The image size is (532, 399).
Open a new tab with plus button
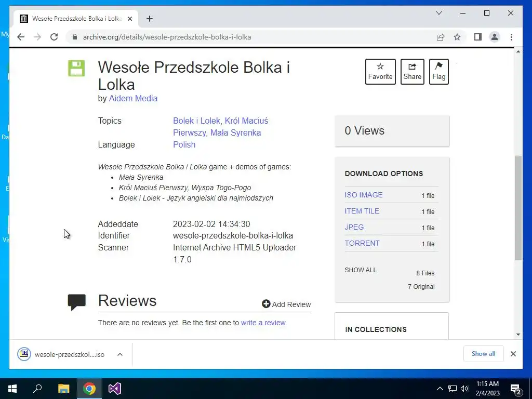[150, 19]
